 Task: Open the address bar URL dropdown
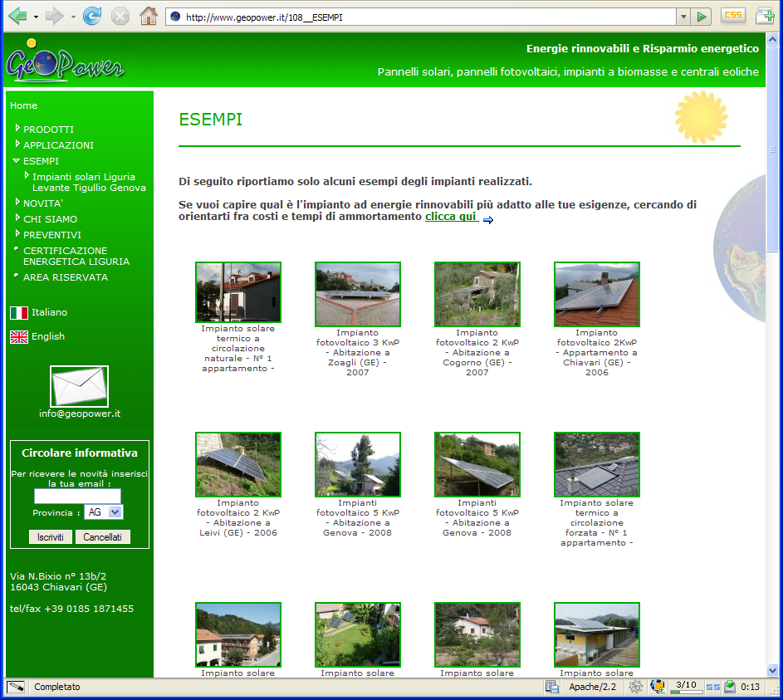coord(683,17)
